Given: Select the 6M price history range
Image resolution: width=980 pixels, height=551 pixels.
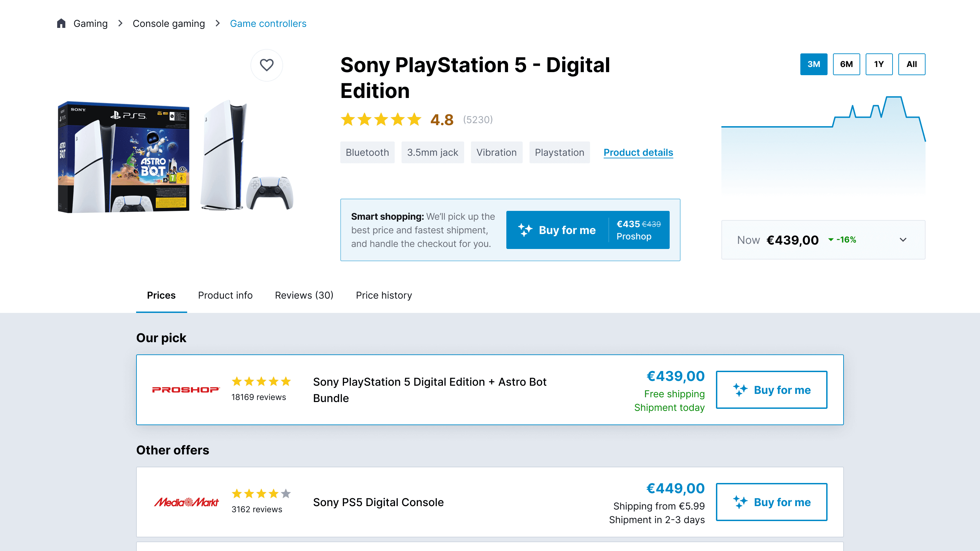Looking at the screenshot, I should [x=847, y=64].
